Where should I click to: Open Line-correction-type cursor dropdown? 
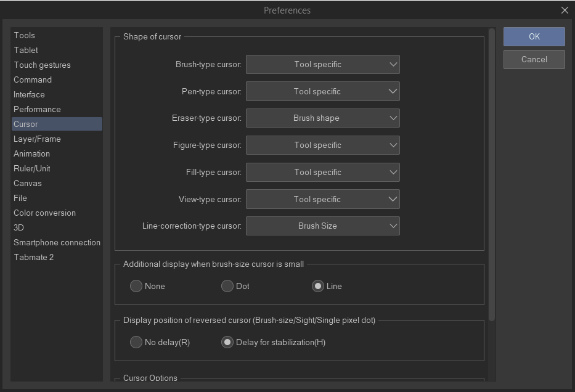click(323, 226)
